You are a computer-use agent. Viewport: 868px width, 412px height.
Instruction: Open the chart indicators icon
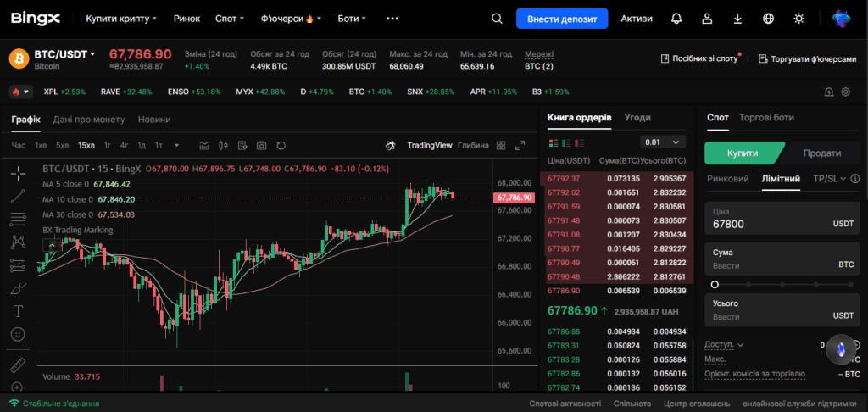click(204, 146)
